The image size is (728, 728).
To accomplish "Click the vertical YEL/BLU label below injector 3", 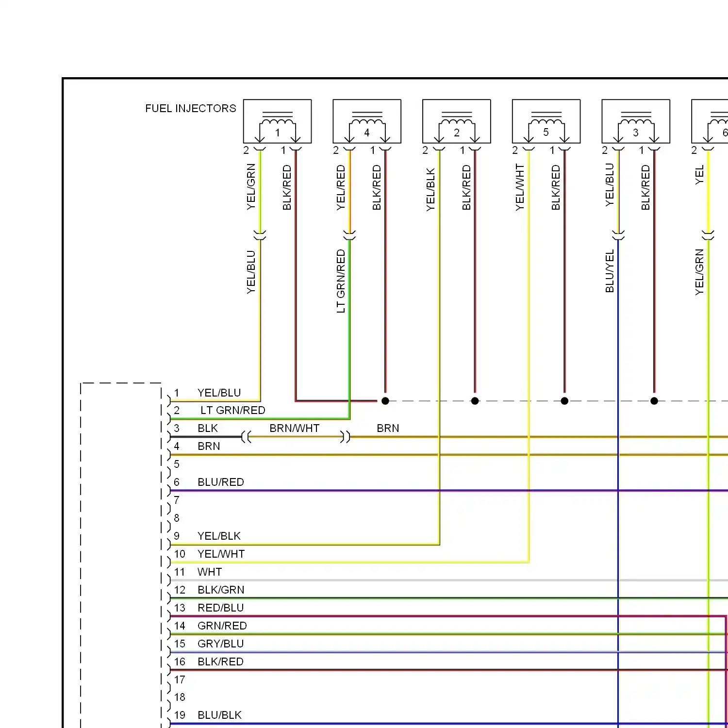I will coord(610,185).
